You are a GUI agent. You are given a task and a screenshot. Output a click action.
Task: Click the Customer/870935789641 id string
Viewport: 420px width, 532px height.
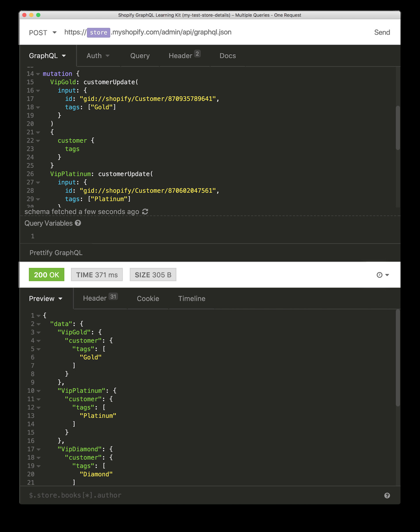(148, 99)
